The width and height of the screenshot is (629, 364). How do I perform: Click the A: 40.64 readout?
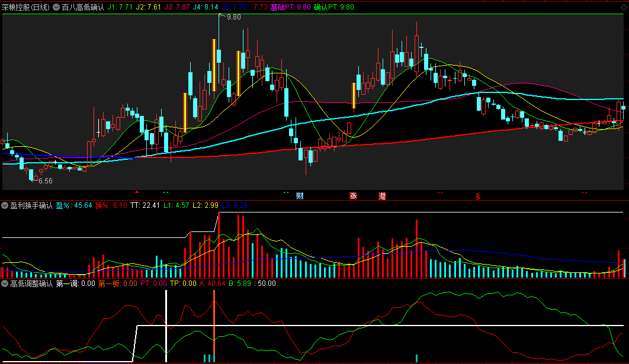tap(213, 284)
